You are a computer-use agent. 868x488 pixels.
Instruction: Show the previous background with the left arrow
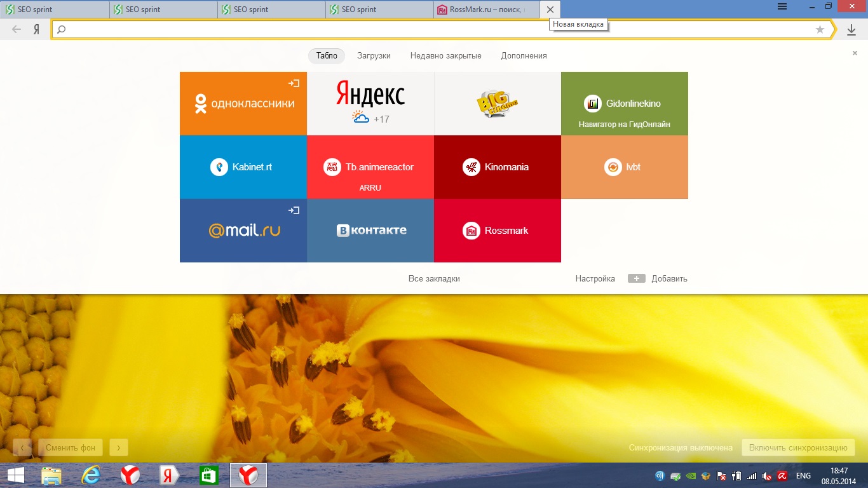[22, 447]
